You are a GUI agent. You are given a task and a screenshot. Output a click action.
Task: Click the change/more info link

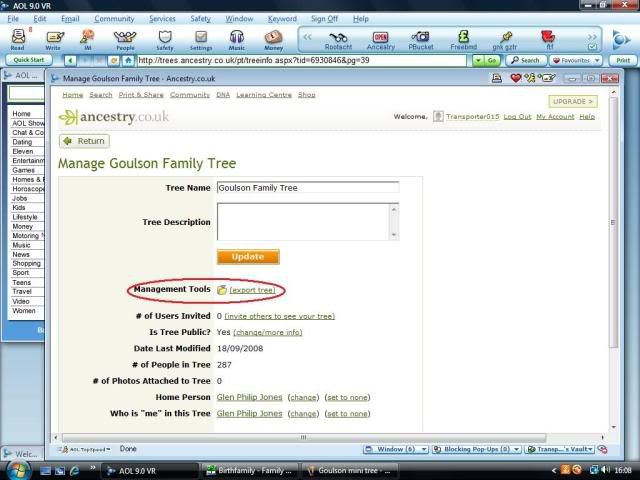[x=268, y=333]
